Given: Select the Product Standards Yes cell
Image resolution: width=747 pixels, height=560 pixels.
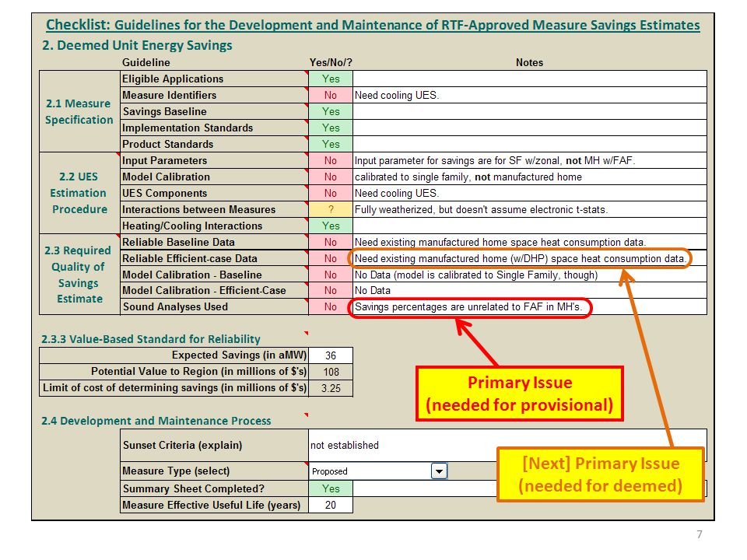Looking at the screenshot, I should click(331, 145).
